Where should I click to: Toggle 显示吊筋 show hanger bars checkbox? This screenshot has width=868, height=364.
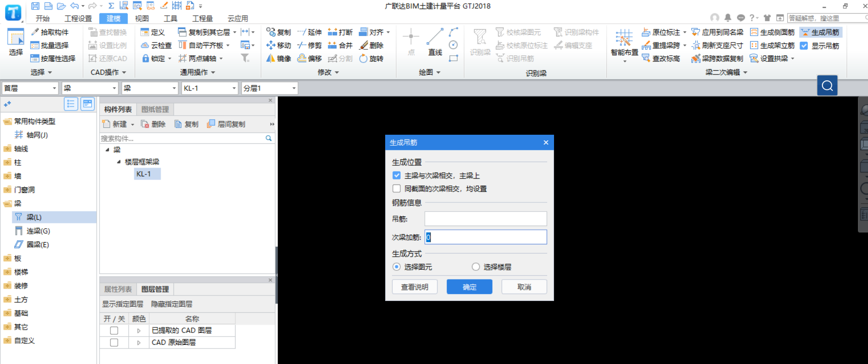[x=804, y=46]
